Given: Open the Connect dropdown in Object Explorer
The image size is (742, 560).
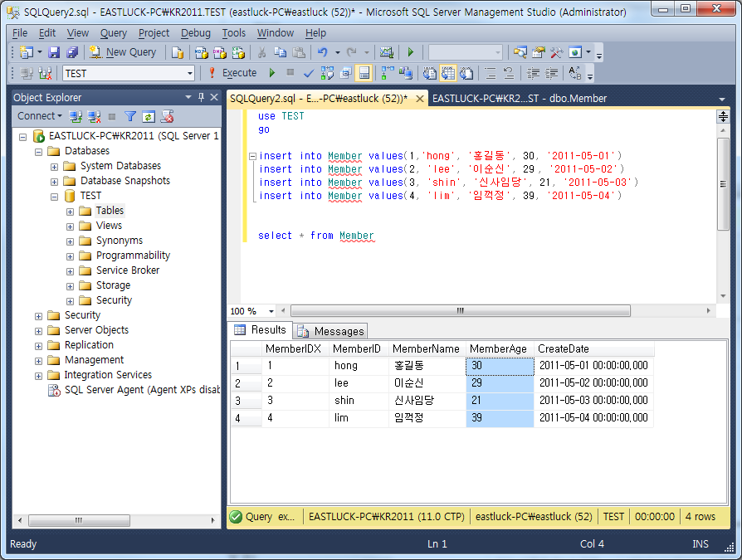Looking at the screenshot, I should point(40,116).
